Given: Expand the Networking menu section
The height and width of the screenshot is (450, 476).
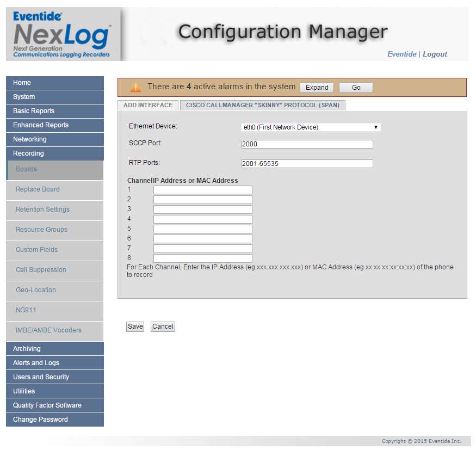Looking at the screenshot, I should tap(54, 139).
